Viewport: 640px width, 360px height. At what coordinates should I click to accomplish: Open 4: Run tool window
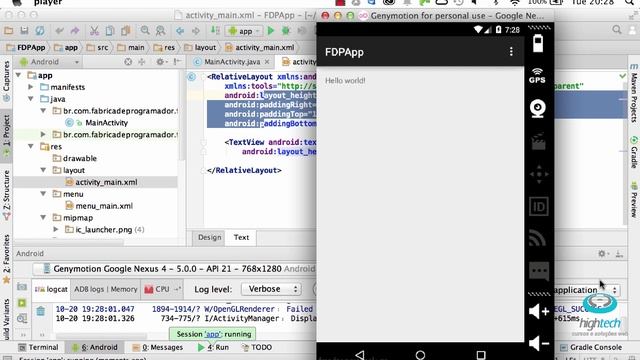coord(213,347)
